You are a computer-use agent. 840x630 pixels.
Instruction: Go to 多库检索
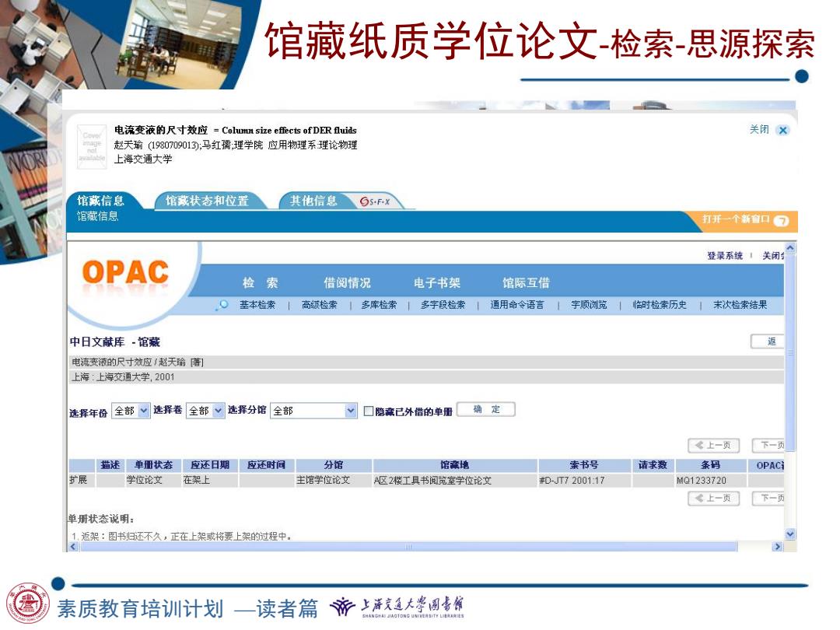click(379, 305)
